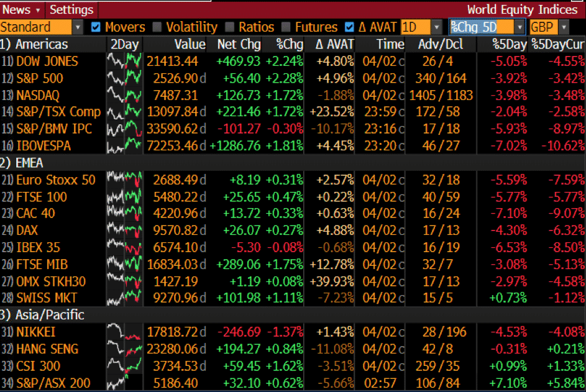Select the FTSE MIB index
The image size is (586, 392).
tap(42, 265)
